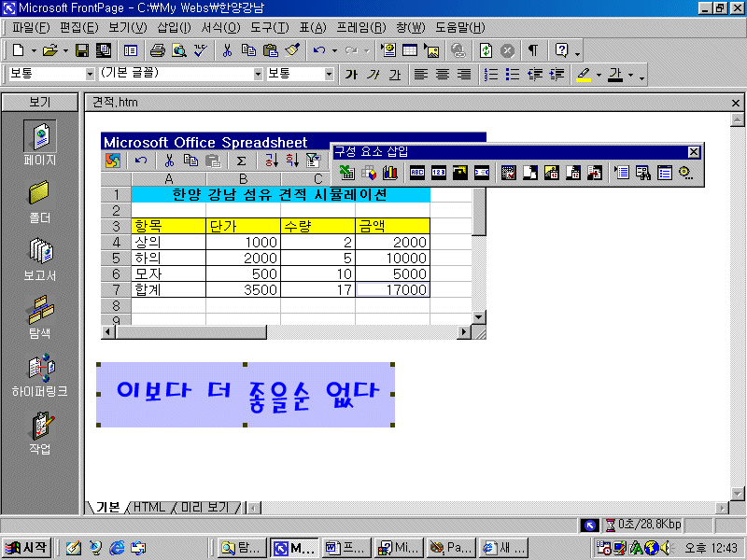The width and height of the screenshot is (747, 560).
Task: Switch to the HTML tab
Action: (x=149, y=508)
